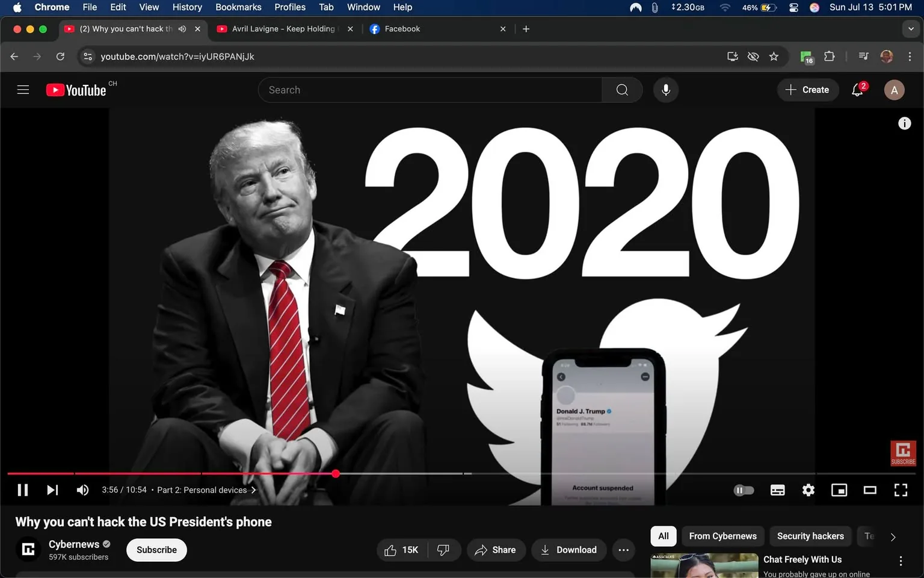Subscribe to the Cybernews channel
This screenshot has height=578, width=924.
156,550
